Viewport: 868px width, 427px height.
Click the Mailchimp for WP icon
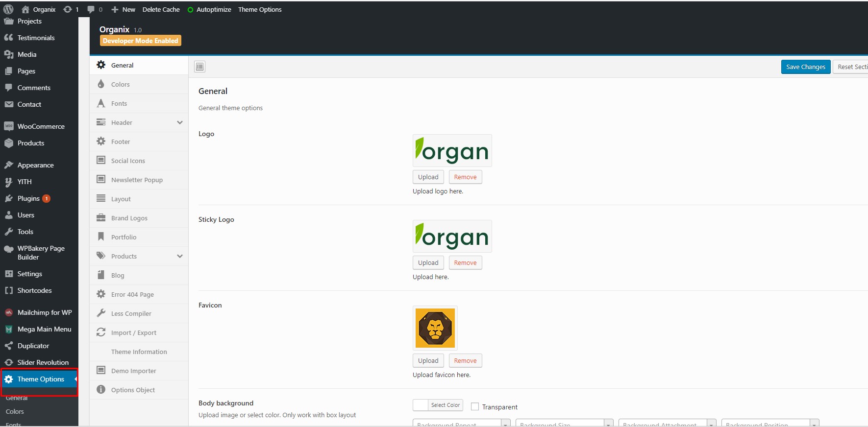tap(9, 312)
